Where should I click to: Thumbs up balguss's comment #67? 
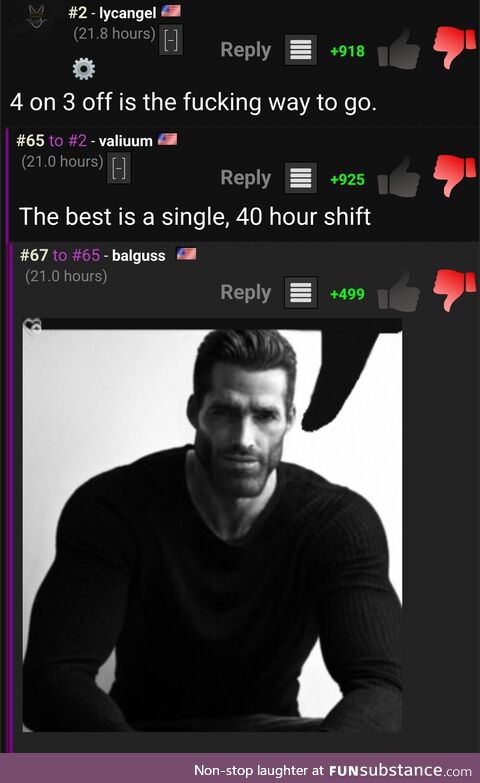tap(399, 292)
